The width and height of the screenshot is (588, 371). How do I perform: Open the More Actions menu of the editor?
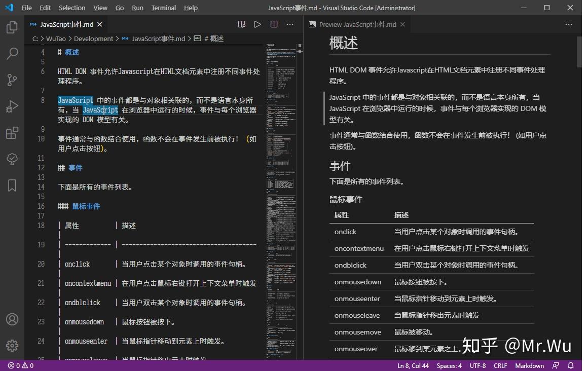[289, 24]
